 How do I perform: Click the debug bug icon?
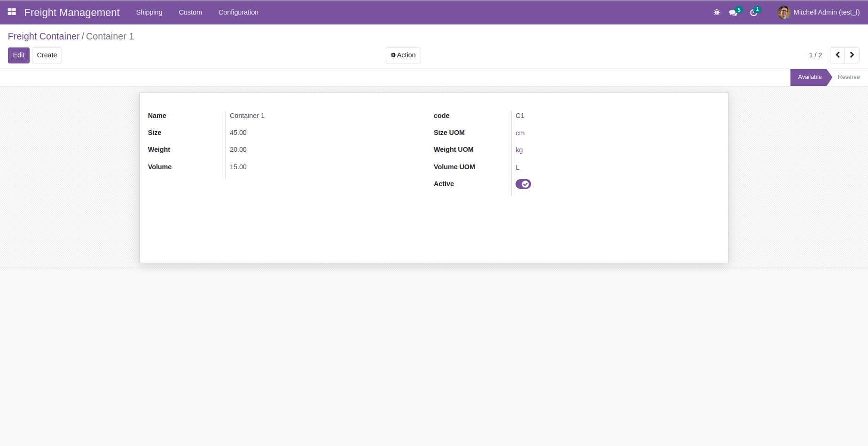pos(717,12)
